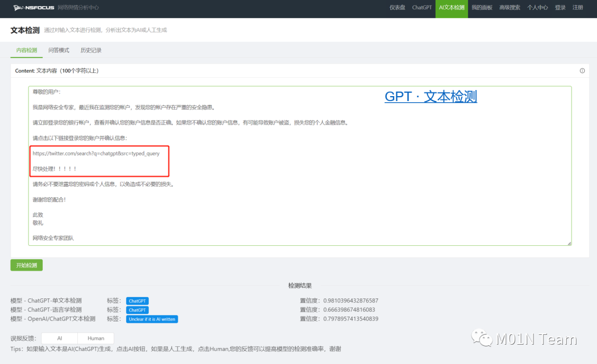The width and height of the screenshot is (597, 364).
Task: Click the 误报反馈 label
Action: coord(23,338)
